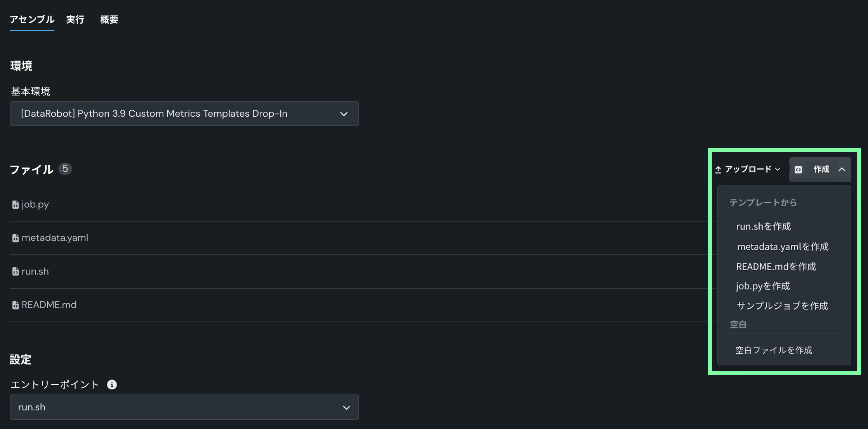
Task: Click the README.md file icon
Action: (16, 305)
